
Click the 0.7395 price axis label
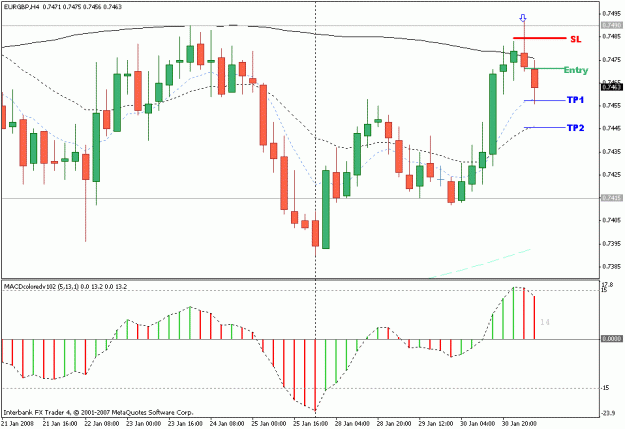pyautogui.click(x=611, y=244)
